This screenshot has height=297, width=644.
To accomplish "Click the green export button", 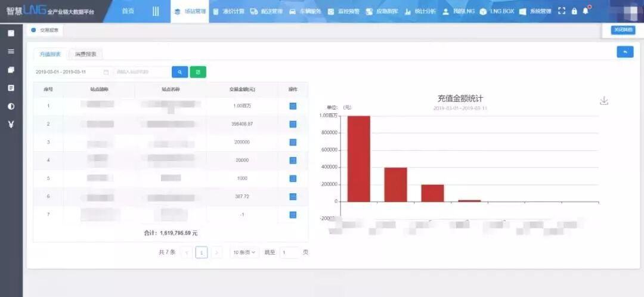I will tap(198, 72).
